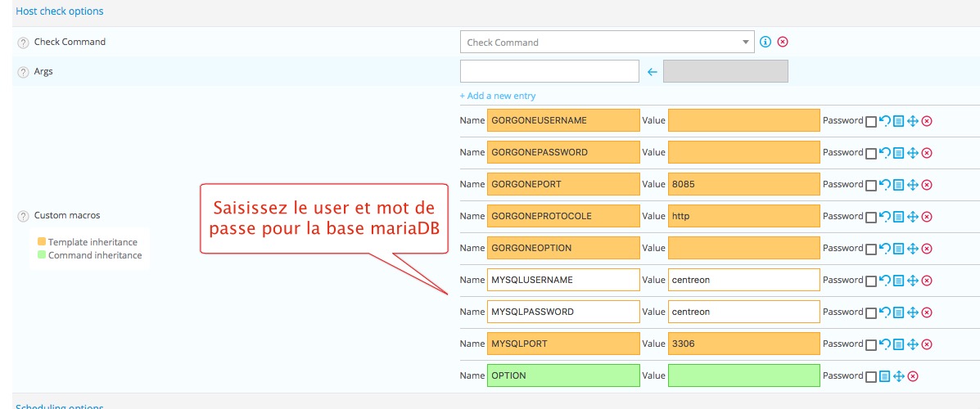Click the arrow icon beside Args field

point(653,72)
